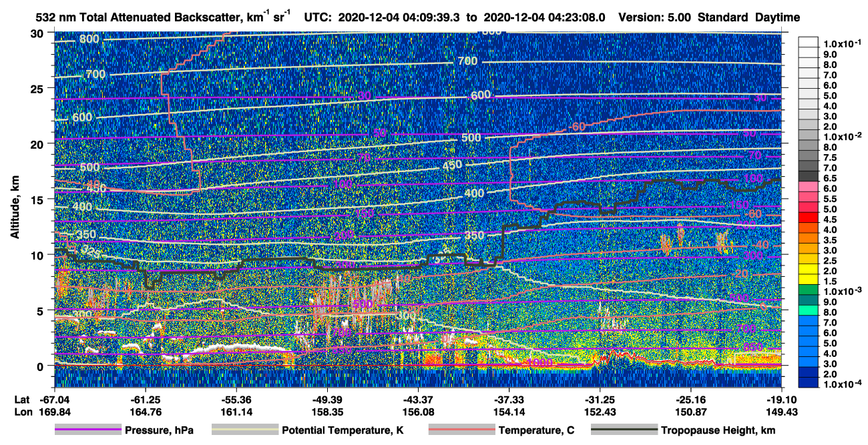Click the 'Tropopause Height, km' legend label
The width and height of the screenshot is (868, 445).
click(x=718, y=430)
